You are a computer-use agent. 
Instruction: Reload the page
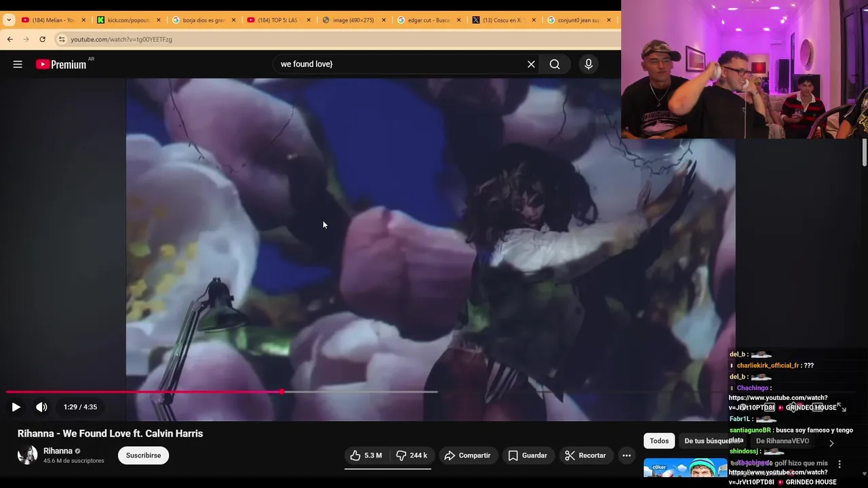42,39
